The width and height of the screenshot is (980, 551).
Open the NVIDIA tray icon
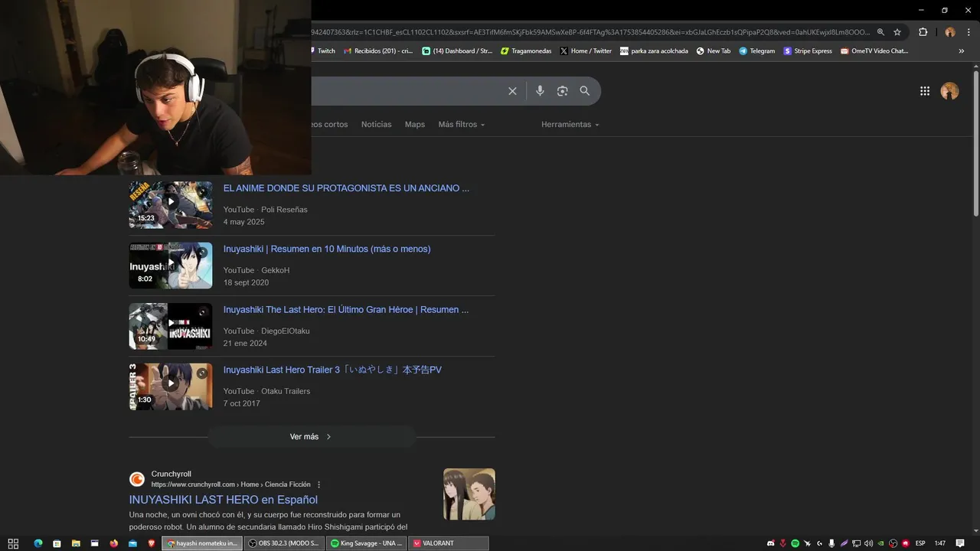pyautogui.click(x=880, y=543)
